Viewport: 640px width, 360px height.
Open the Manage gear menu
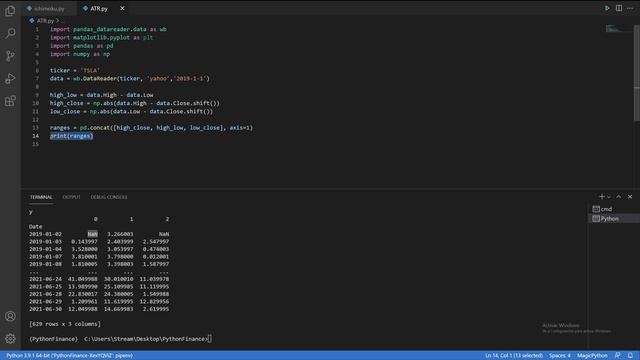pyautogui.click(x=10, y=338)
